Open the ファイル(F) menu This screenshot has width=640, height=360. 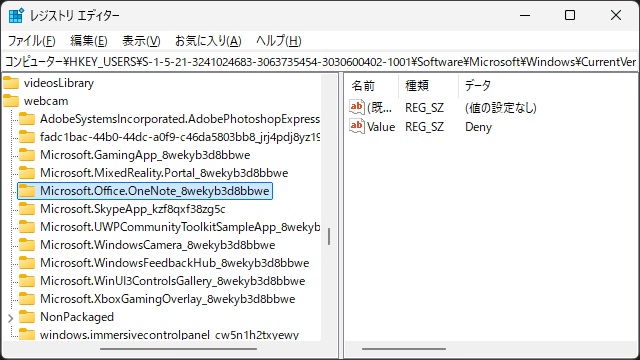pos(31,41)
